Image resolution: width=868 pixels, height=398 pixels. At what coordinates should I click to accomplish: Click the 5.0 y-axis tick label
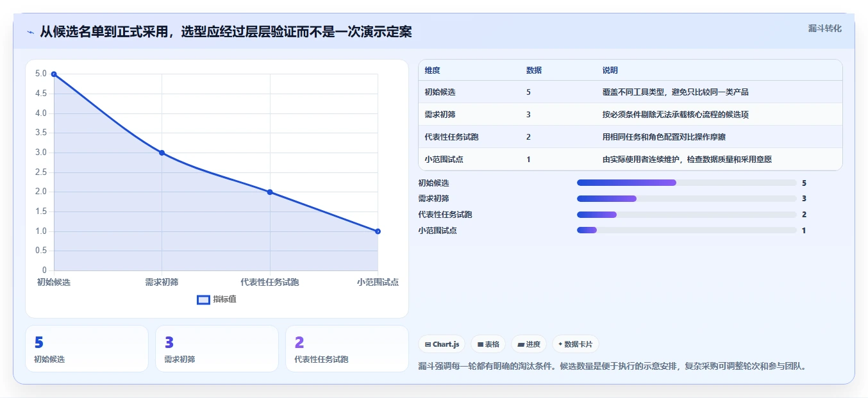(41, 74)
